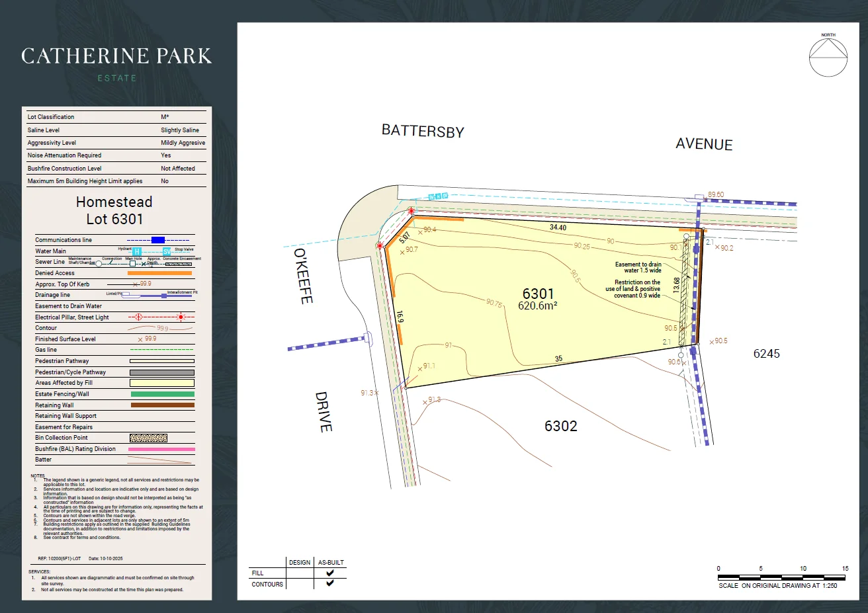The height and width of the screenshot is (613, 868).
Task: Click the Catherine Park Estate logo
Action: pos(116,63)
